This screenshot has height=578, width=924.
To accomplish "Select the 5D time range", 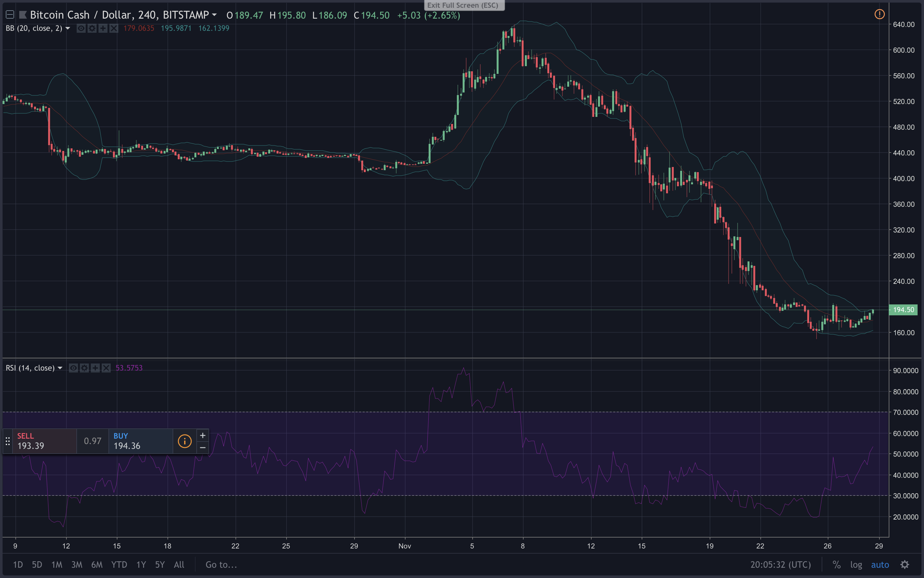I will point(37,565).
